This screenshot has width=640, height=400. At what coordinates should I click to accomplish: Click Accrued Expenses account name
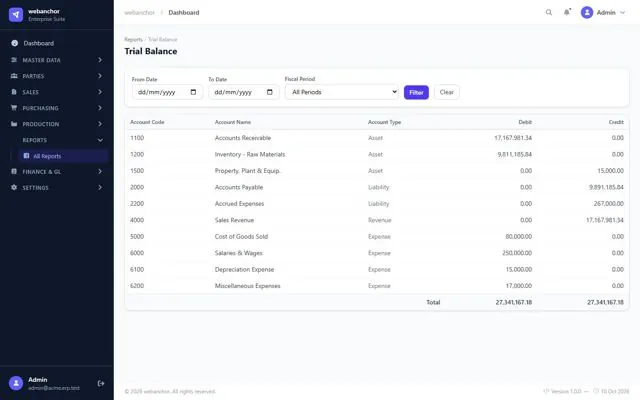239,204
